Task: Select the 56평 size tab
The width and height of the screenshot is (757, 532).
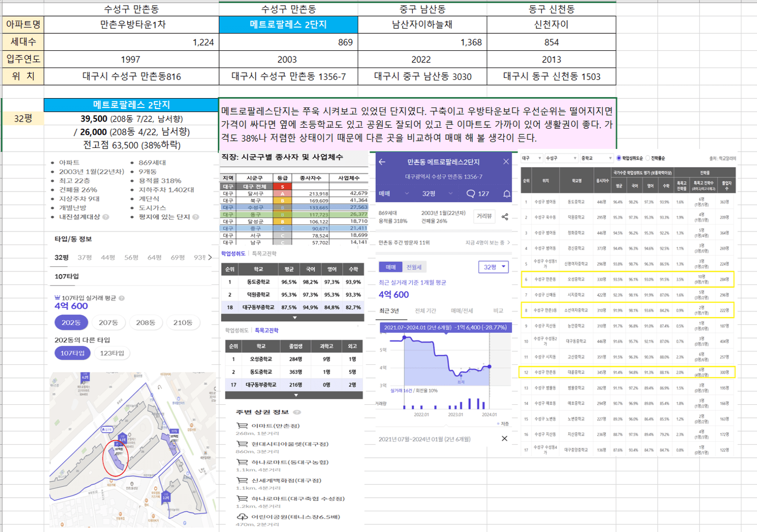Action: click(x=131, y=257)
